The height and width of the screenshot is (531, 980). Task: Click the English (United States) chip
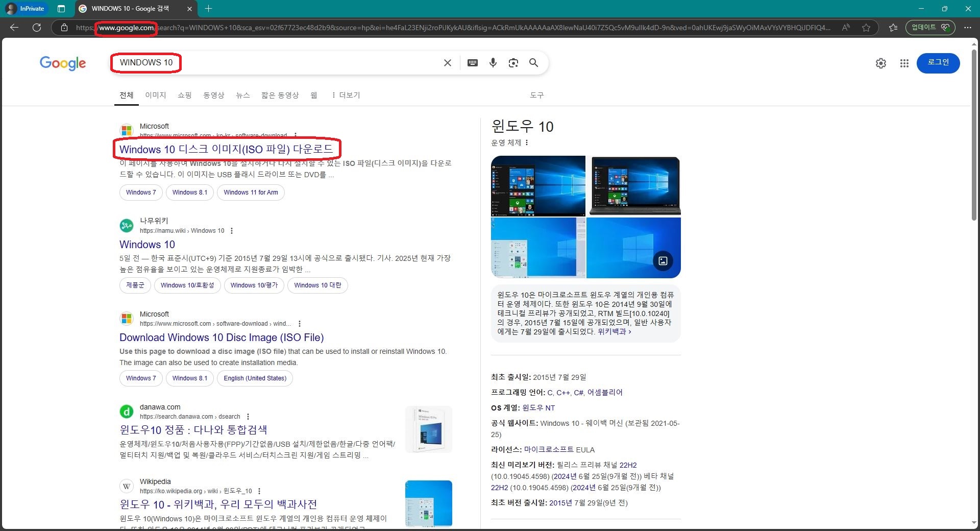pyautogui.click(x=255, y=378)
